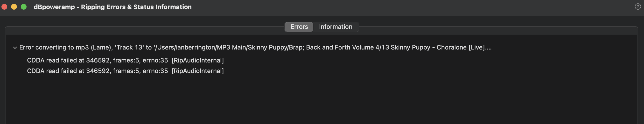Click 'errno:35' in the first CDDA line

click(155, 60)
